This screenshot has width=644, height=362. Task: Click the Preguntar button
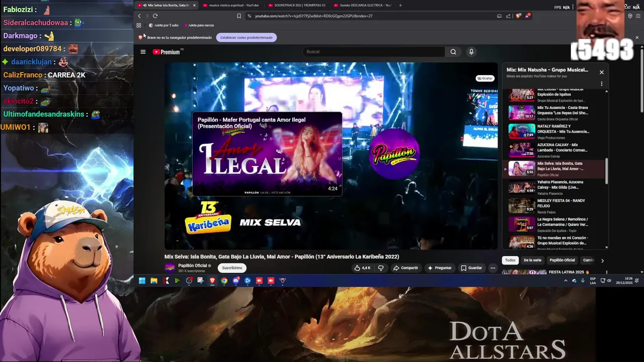(x=439, y=268)
